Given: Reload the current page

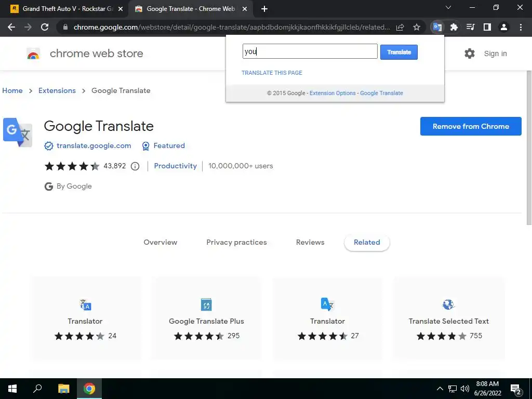Looking at the screenshot, I should 45,27.
